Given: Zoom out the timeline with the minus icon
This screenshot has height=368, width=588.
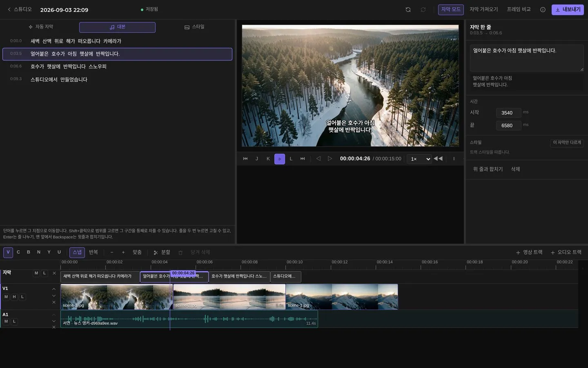Looking at the screenshot, I should (x=112, y=252).
